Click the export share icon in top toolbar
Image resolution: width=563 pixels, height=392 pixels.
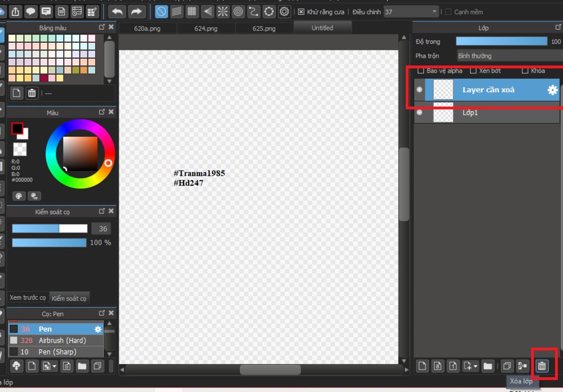[15, 12]
